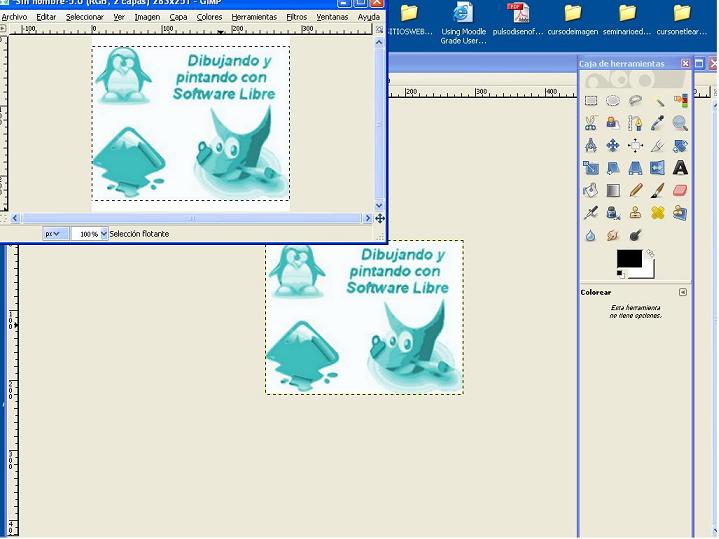The image size is (719, 539).
Task: Select the Eraser tool
Action: click(x=680, y=190)
